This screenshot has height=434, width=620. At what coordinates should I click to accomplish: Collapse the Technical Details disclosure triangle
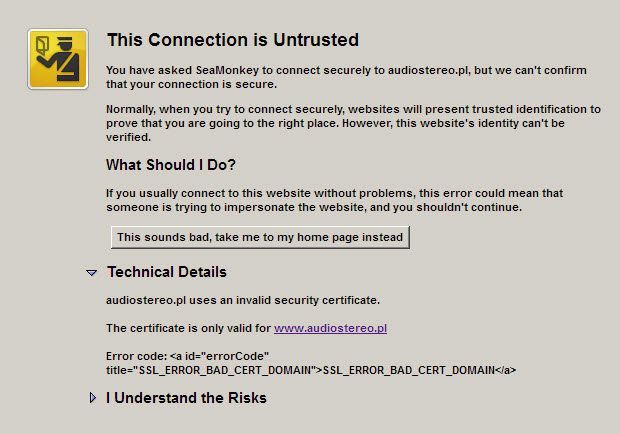coord(92,273)
